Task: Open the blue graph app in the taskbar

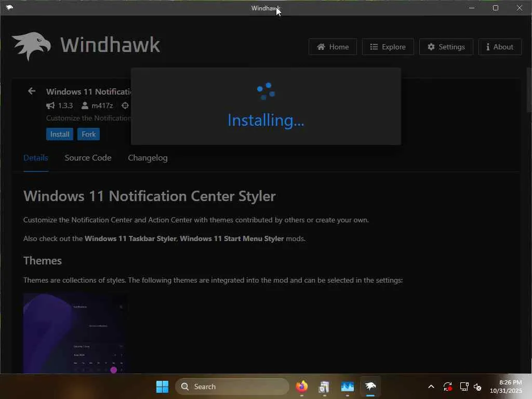Action: [x=348, y=387]
